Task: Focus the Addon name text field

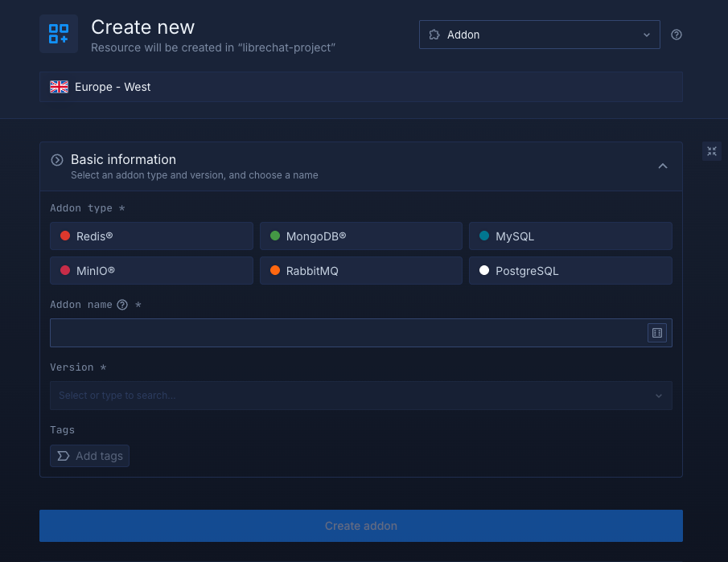Action: 346,333
